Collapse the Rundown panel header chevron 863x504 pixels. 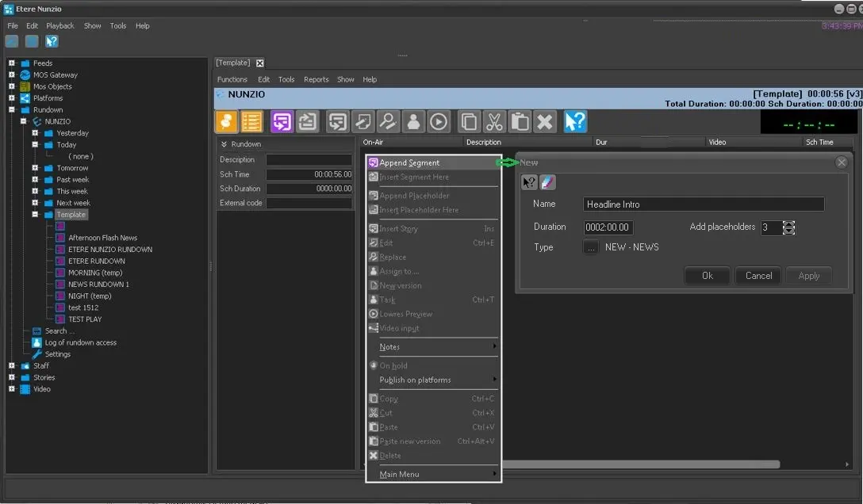224,144
